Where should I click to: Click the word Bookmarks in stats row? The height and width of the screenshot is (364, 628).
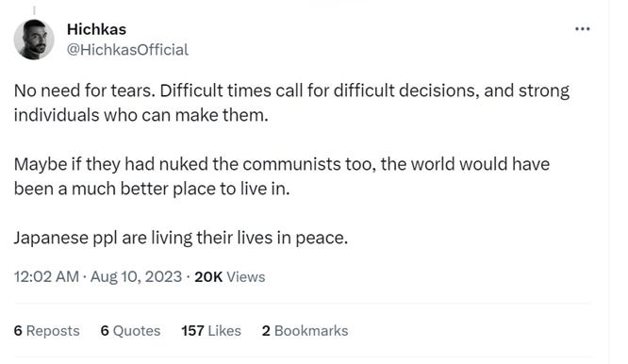coord(311,331)
